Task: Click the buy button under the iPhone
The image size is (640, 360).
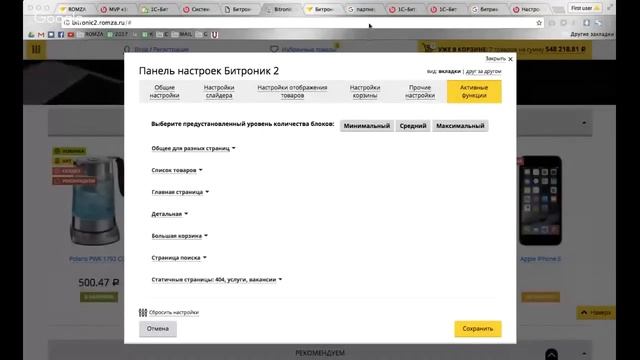Action: tap(540, 297)
